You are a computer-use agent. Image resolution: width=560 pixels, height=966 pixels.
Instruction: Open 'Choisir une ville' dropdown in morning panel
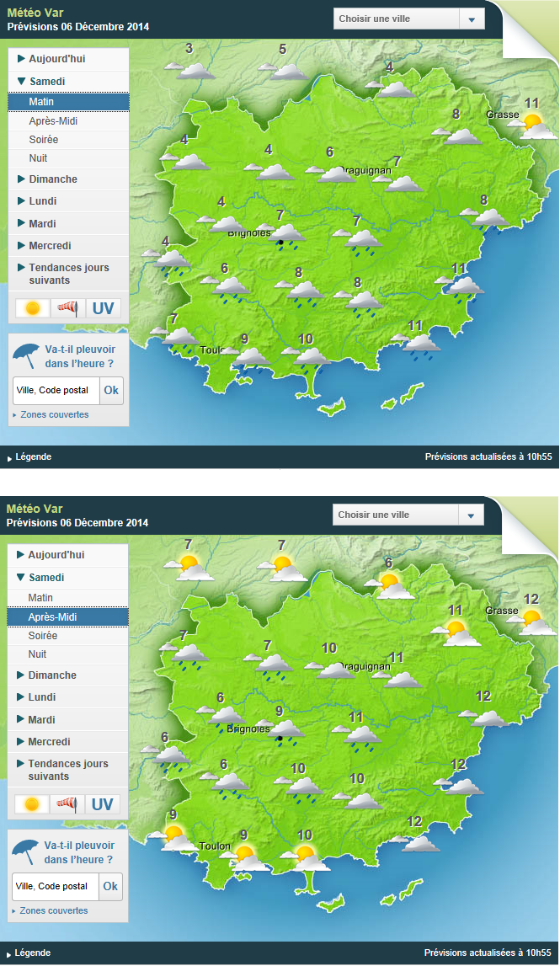click(409, 19)
